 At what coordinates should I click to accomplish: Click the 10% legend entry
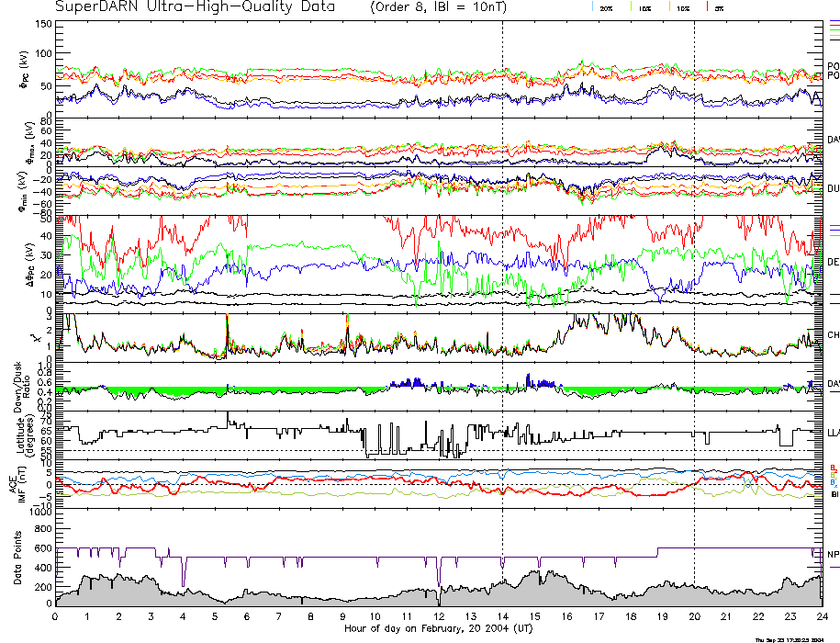point(682,7)
